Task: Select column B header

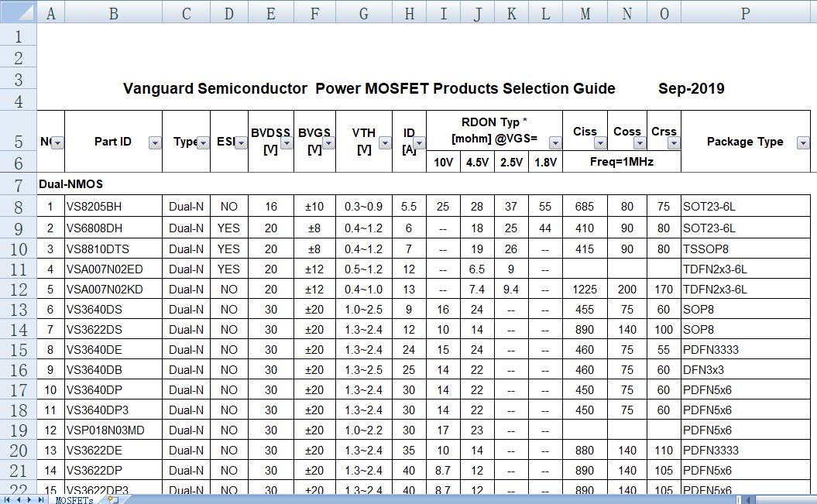Action: pyautogui.click(x=114, y=12)
